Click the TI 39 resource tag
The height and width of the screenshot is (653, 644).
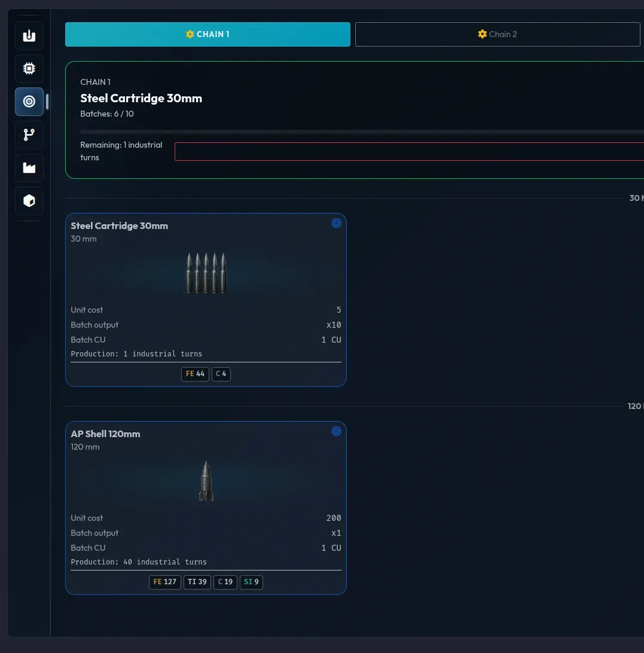click(197, 582)
